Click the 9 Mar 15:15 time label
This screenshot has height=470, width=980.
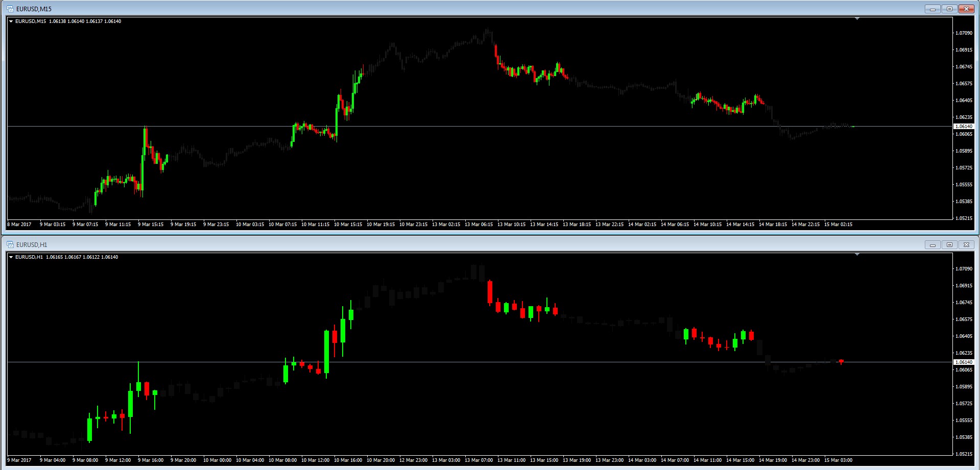pyautogui.click(x=151, y=225)
